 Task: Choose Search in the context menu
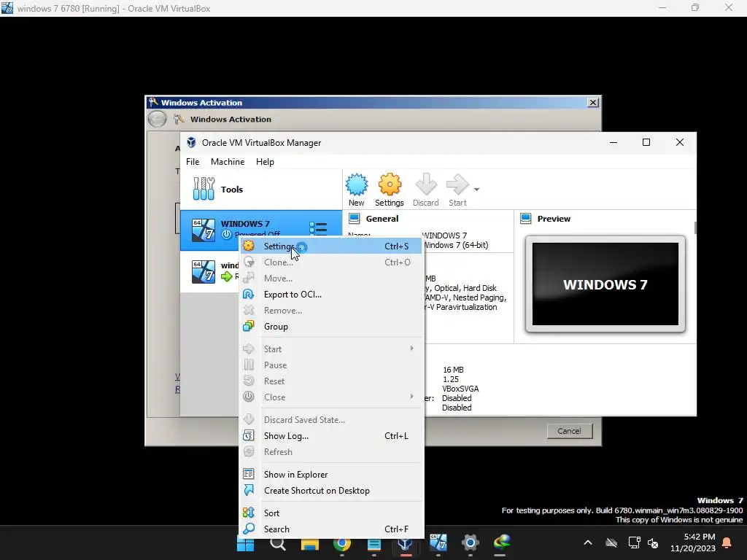point(330,529)
